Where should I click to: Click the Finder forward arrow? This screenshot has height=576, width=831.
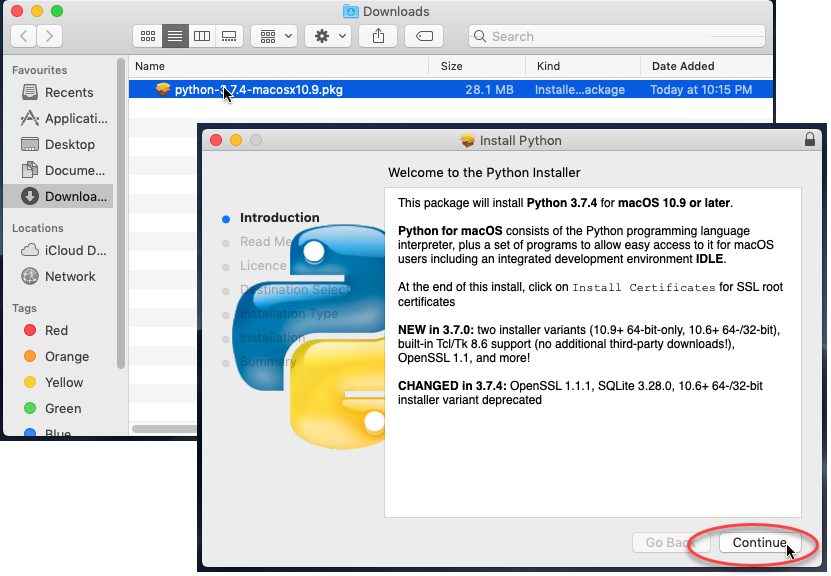(50, 36)
